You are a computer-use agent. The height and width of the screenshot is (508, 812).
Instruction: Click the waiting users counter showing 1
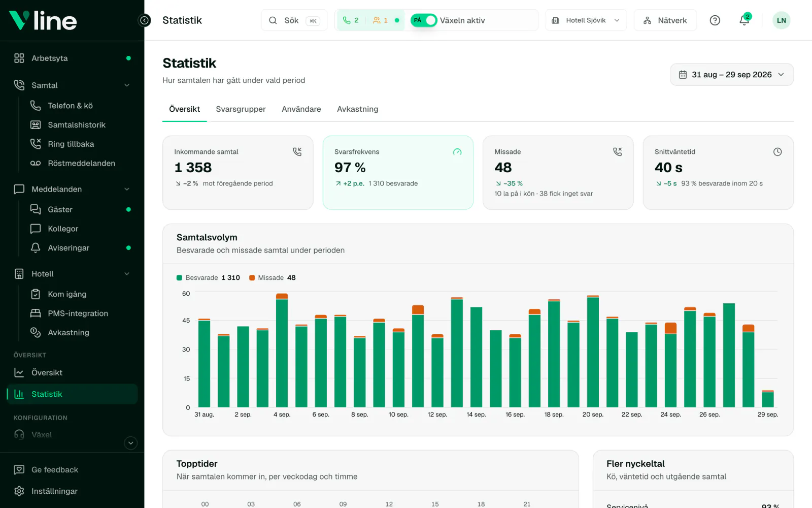coord(380,20)
